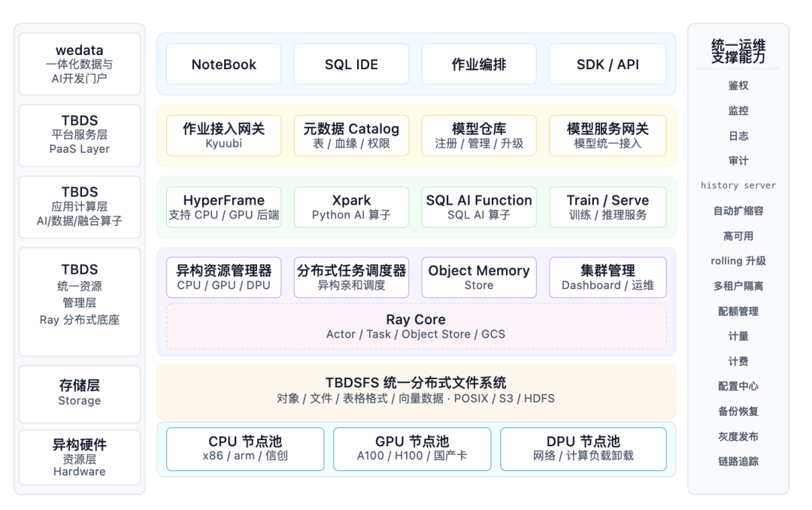Click 灰度发布 item
This screenshot has width=812, height=510.
pos(738,436)
